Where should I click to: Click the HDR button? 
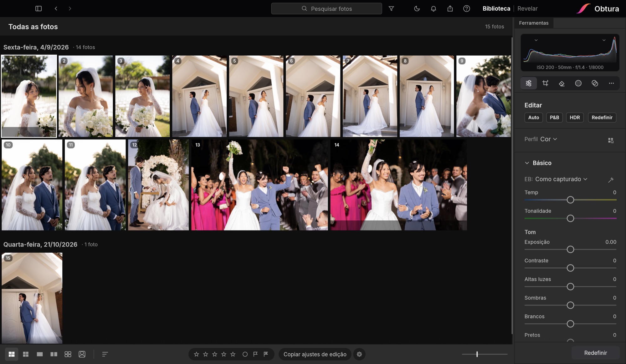tap(575, 117)
